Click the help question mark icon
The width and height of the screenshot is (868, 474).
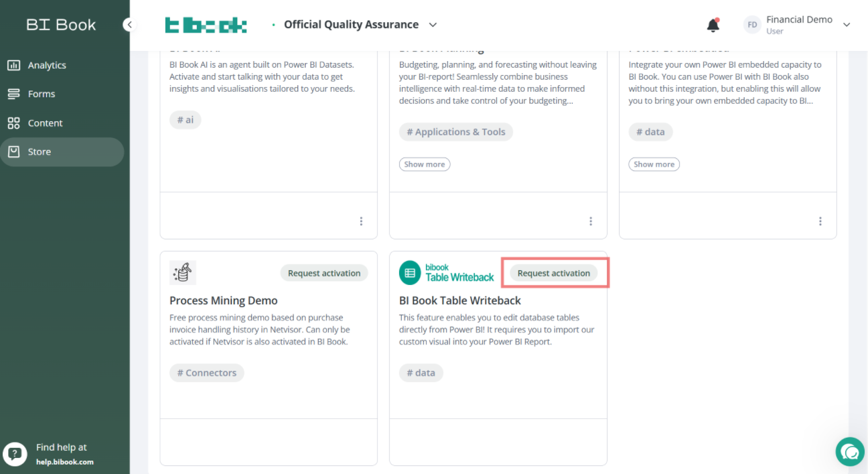coord(15,454)
